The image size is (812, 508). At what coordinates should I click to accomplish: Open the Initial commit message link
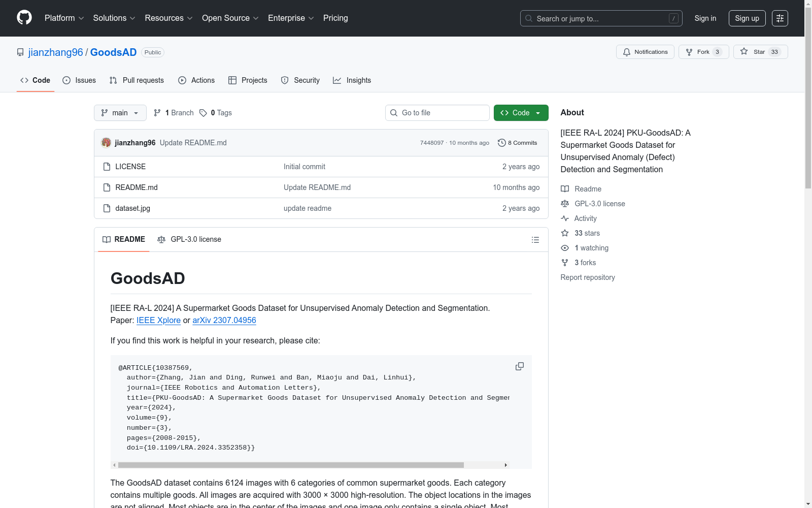304,167
